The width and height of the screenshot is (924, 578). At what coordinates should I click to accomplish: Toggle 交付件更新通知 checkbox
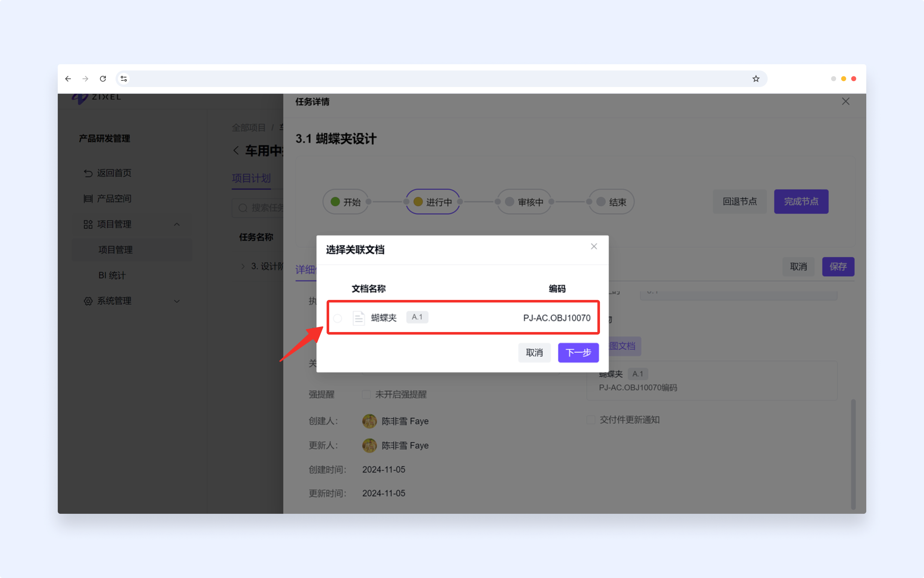tap(591, 420)
